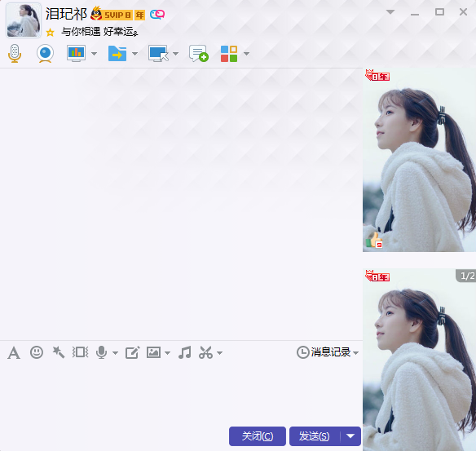The width and height of the screenshot is (476, 451).
Task: Open font settings letter A icon
Action: [x=14, y=353]
